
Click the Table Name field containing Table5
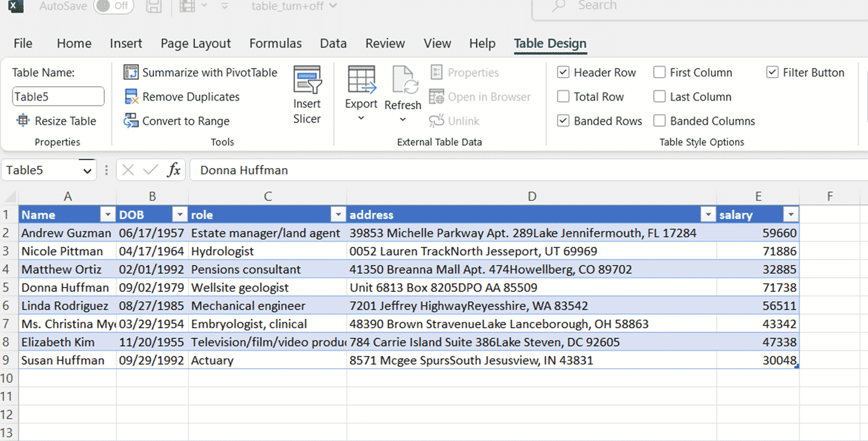58,97
